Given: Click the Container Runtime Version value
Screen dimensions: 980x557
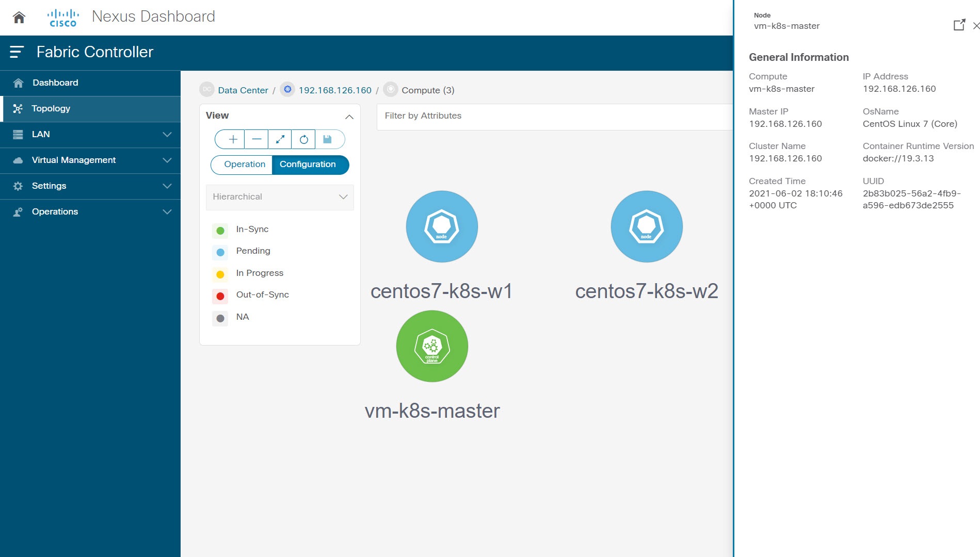Looking at the screenshot, I should pos(898,158).
